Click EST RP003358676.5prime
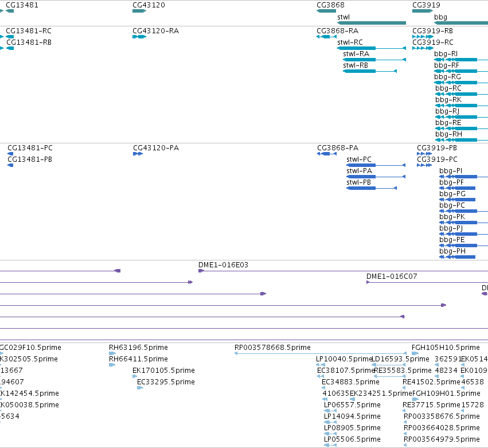This screenshot has height=448, width=488. tap(442, 416)
